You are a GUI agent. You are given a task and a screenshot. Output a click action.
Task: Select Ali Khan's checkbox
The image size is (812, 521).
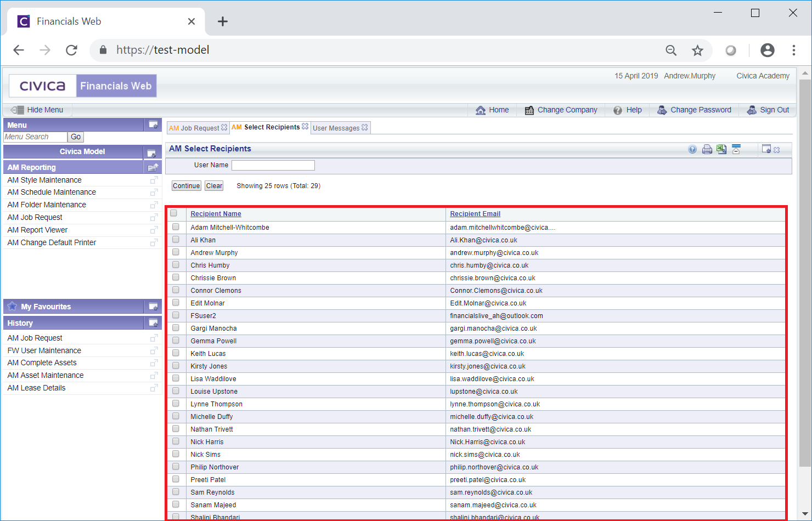click(x=176, y=239)
